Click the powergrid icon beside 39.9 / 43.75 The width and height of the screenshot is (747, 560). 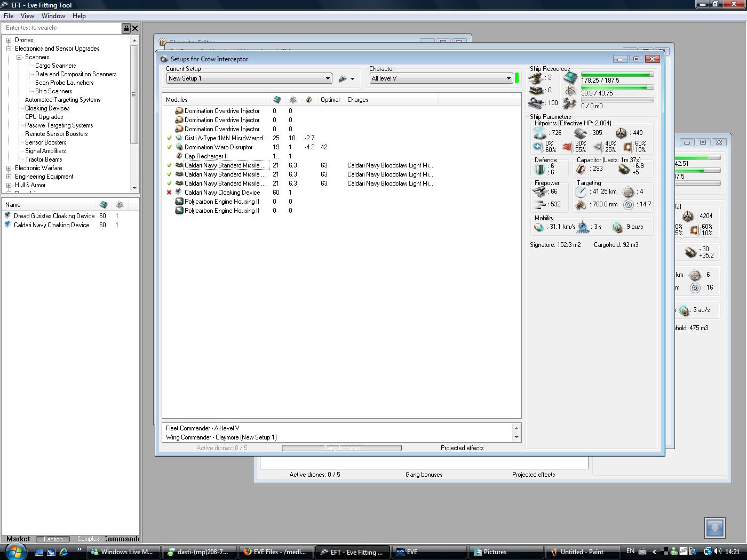pyautogui.click(x=570, y=91)
